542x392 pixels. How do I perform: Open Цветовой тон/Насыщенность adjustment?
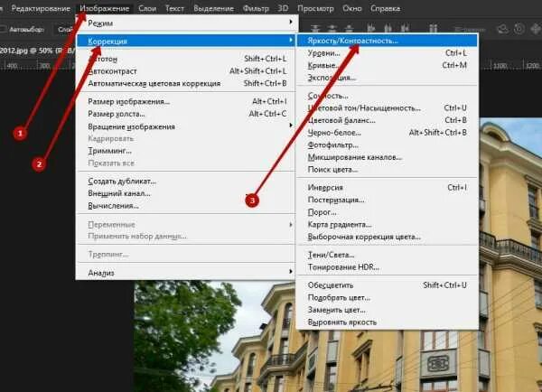(388, 108)
